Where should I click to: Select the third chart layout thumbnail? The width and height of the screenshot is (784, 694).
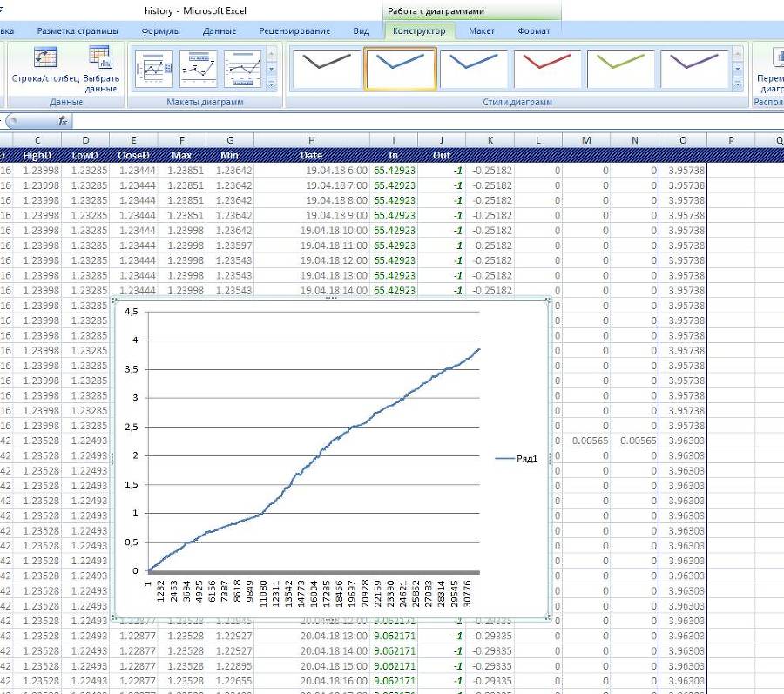coord(242,69)
